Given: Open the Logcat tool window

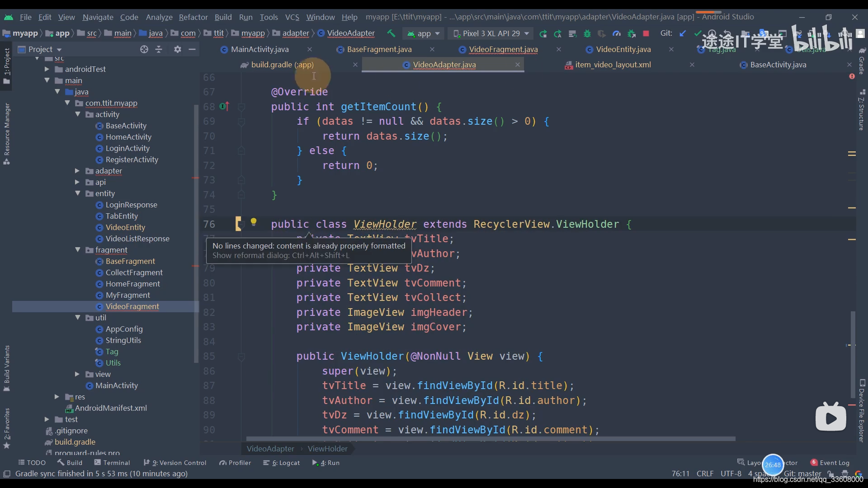Looking at the screenshot, I should click(282, 463).
